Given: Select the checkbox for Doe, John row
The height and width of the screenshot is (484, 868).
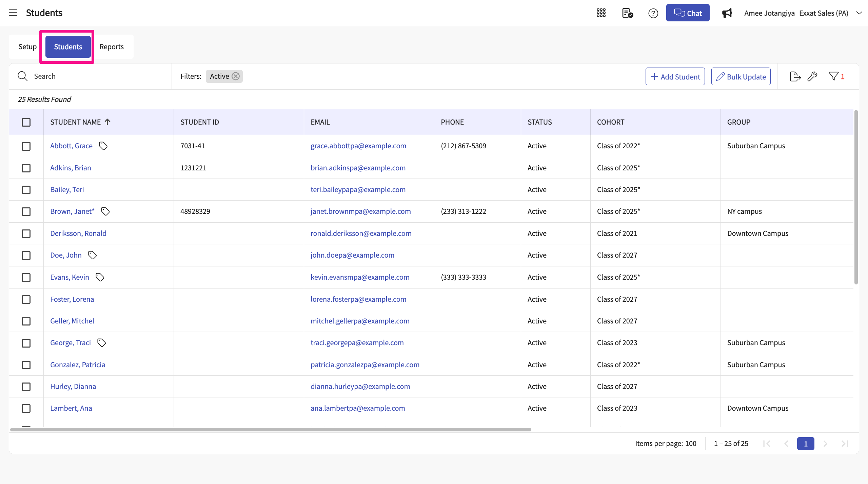Looking at the screenshot, I should click(x=26, y=255).
